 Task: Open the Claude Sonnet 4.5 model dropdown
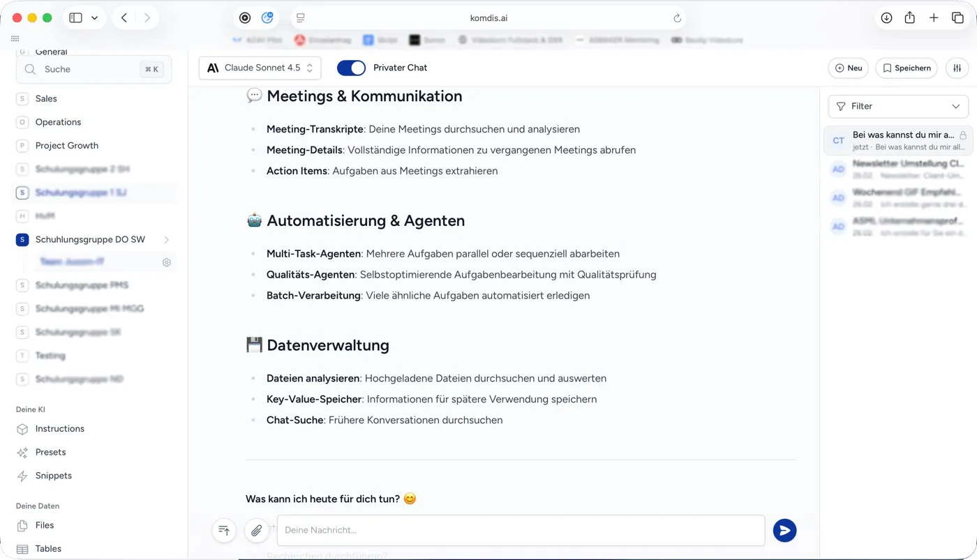click(260, 68)
